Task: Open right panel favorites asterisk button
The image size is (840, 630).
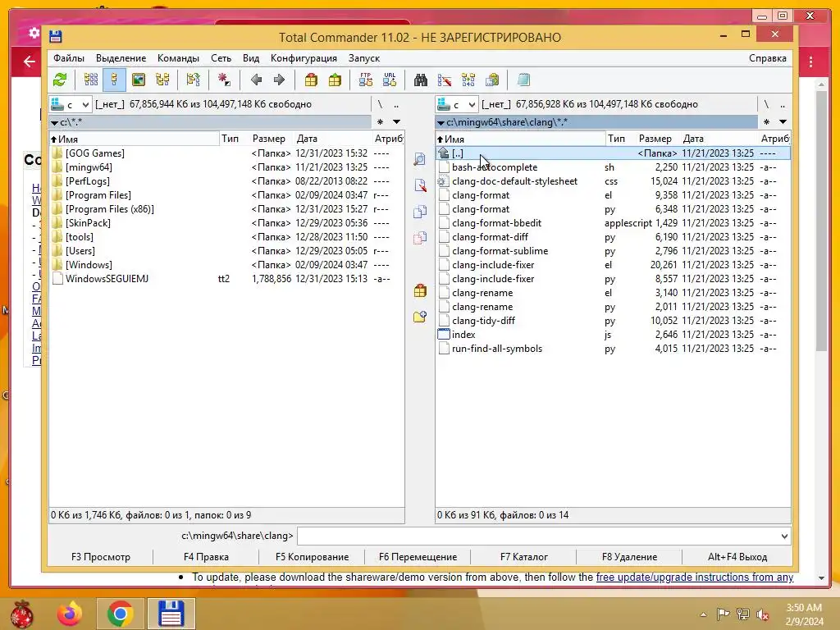Action: tap(767, 122)
